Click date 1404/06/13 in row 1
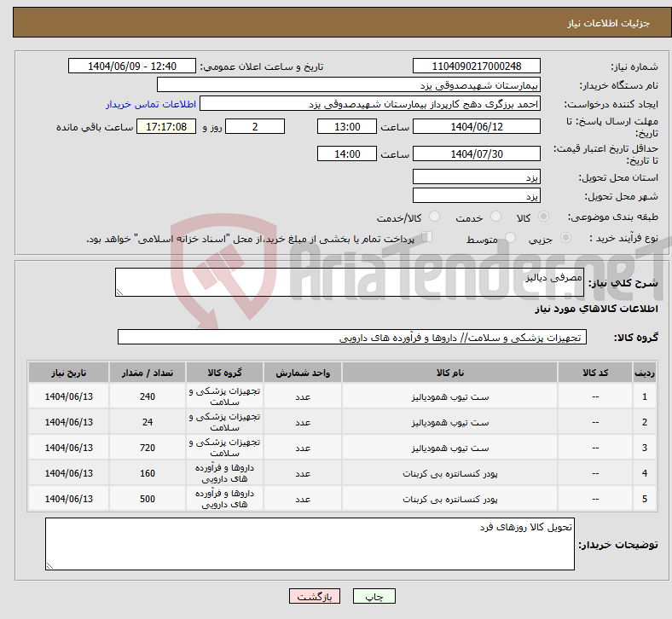672x619 pixels. 68,396
